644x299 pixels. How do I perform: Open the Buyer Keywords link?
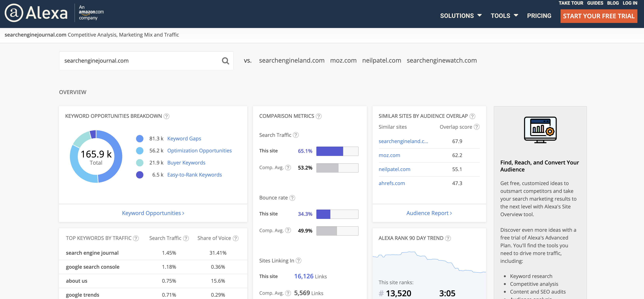(x=186, y=163)
